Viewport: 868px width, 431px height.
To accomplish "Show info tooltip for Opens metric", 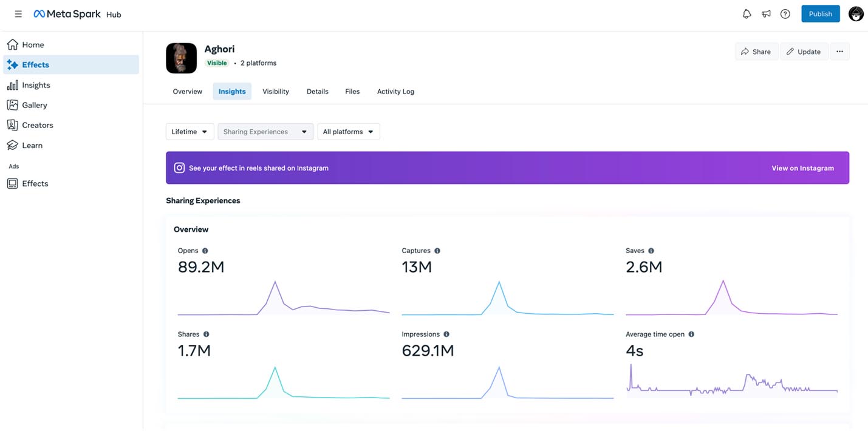I will (x=205, y=251).
